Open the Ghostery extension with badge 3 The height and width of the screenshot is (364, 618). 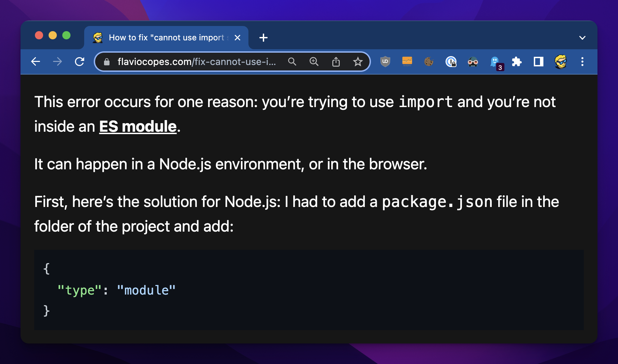tap(495, 62)
